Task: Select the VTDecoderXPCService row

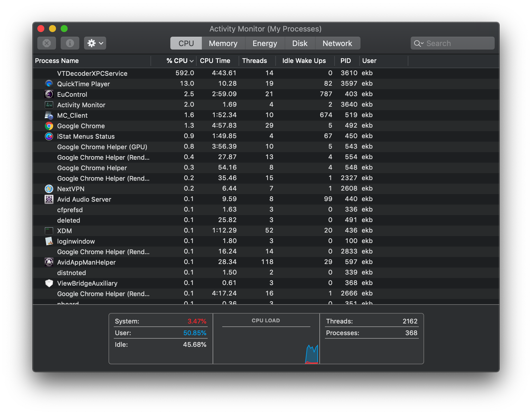Action: click(x=266, y=73)
